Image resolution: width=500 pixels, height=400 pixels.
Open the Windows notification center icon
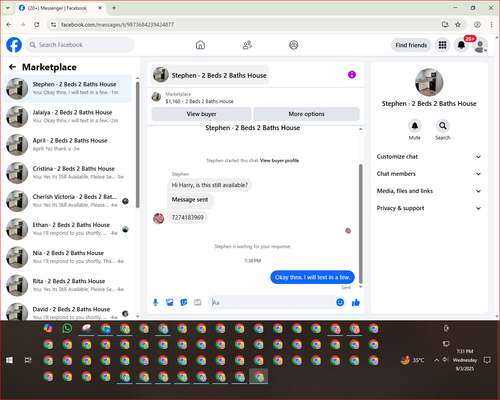click(487, 360)
